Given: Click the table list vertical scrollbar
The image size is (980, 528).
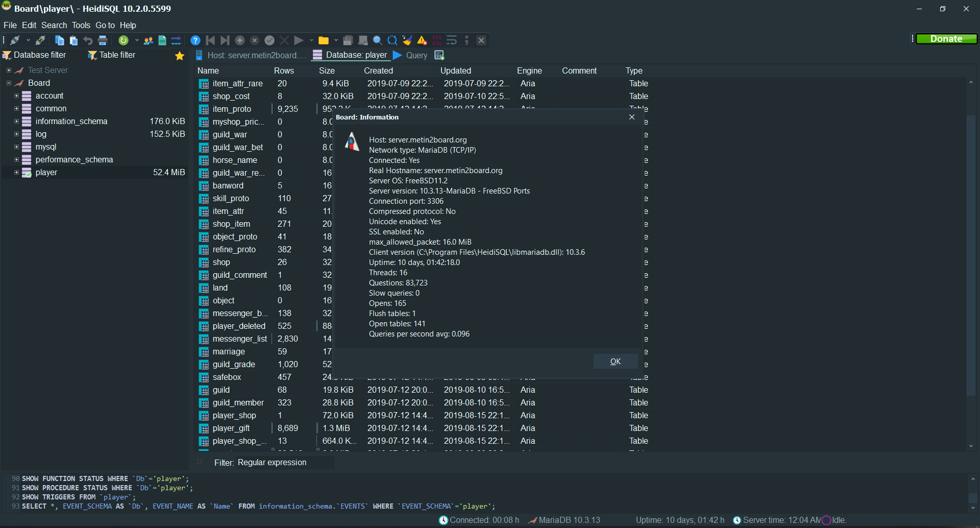Looking at the screenshot, I should [971, 255].
